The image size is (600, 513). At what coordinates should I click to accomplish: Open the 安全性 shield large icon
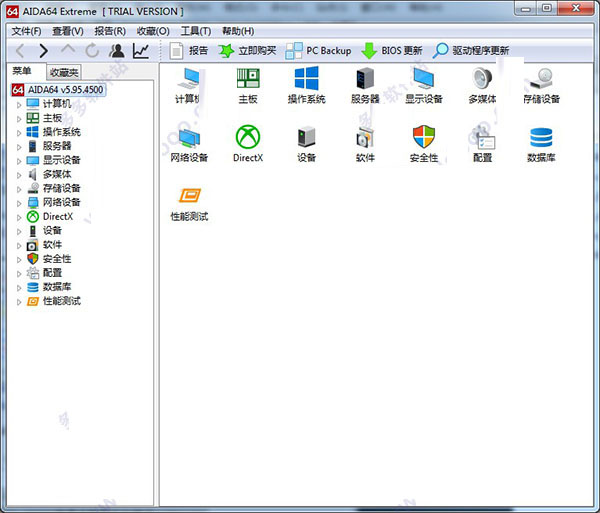point(424,144)
